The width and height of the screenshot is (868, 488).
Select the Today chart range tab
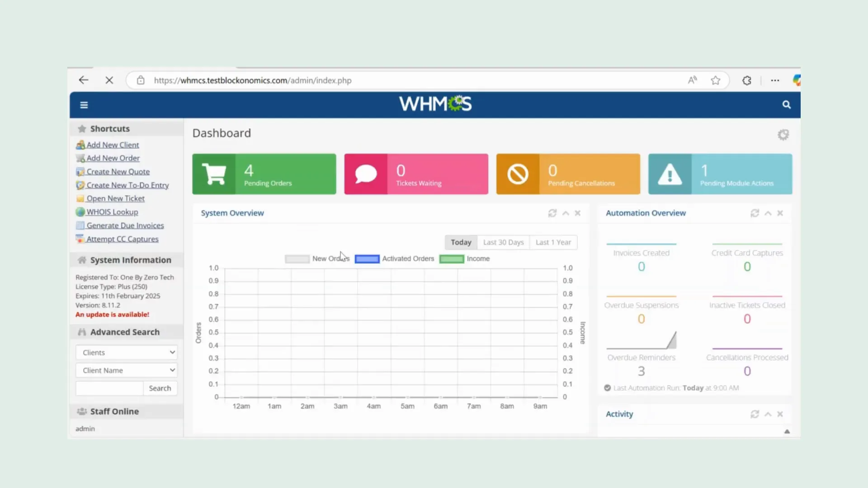(461, 242)
